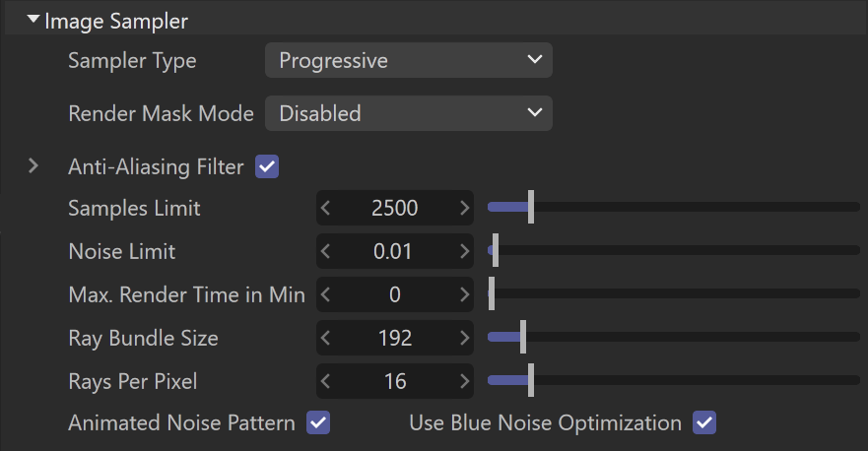Decrease Noise Limit with left arrow
This screenshot has width=868, height=451.
coord(325,251)
